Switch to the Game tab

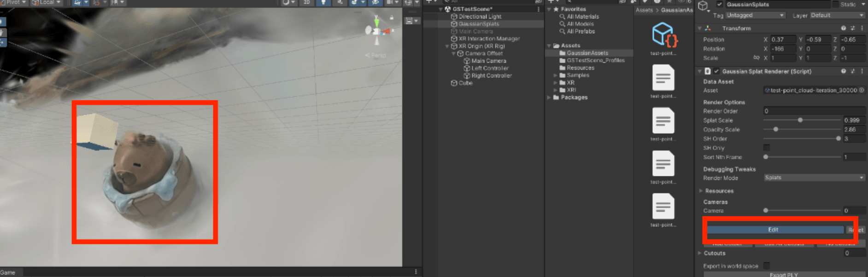(x=8, y=272)
